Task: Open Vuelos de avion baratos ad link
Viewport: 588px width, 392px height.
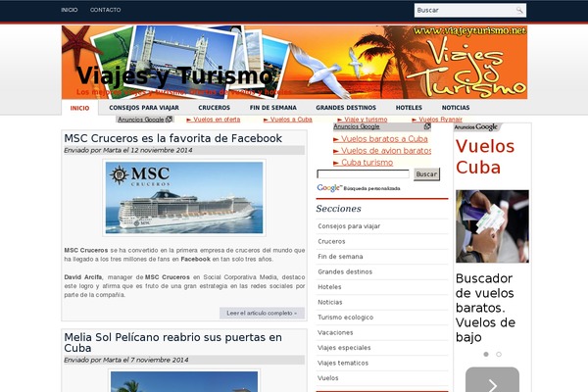Action: click(x=382, y=151)
